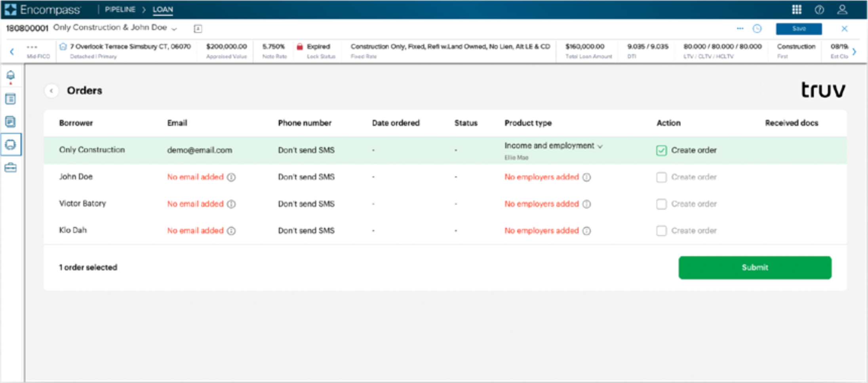The width and height of the screenshot is (868, 383).
Task: Click the Received docs column header
Action: 792,123
